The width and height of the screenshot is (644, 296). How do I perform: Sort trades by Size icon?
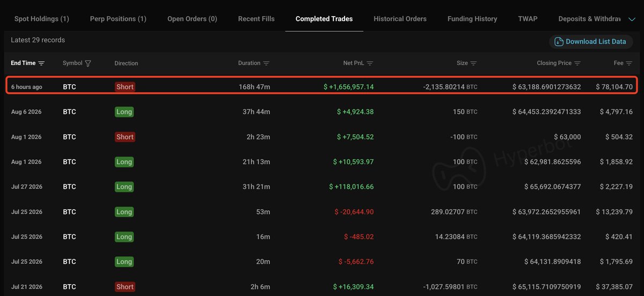[x=473, y=63]
